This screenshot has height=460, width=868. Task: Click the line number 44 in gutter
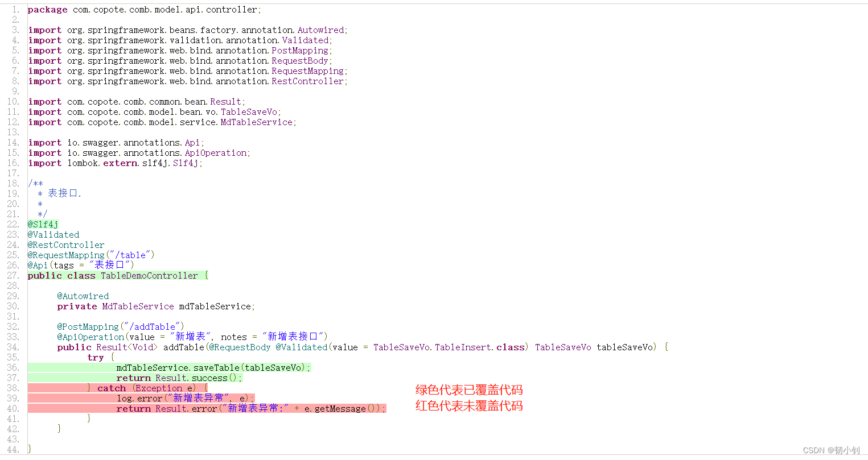[13, 450]
